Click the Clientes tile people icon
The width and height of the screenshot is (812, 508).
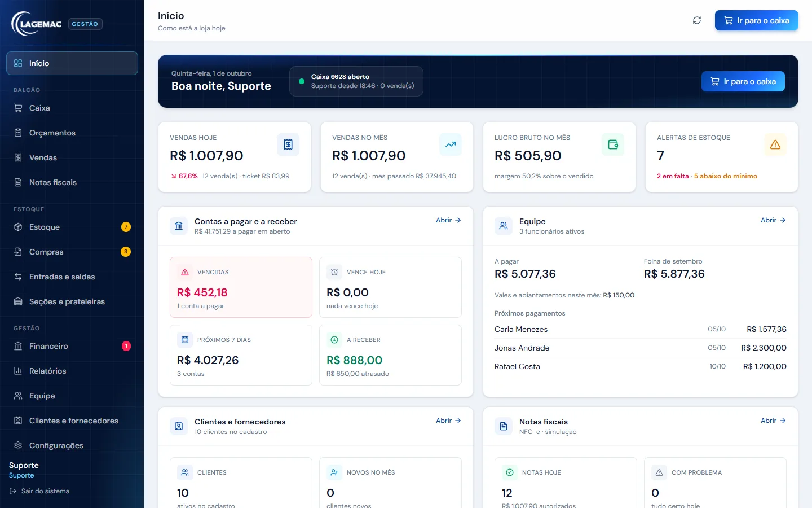(x=185, y=472)
